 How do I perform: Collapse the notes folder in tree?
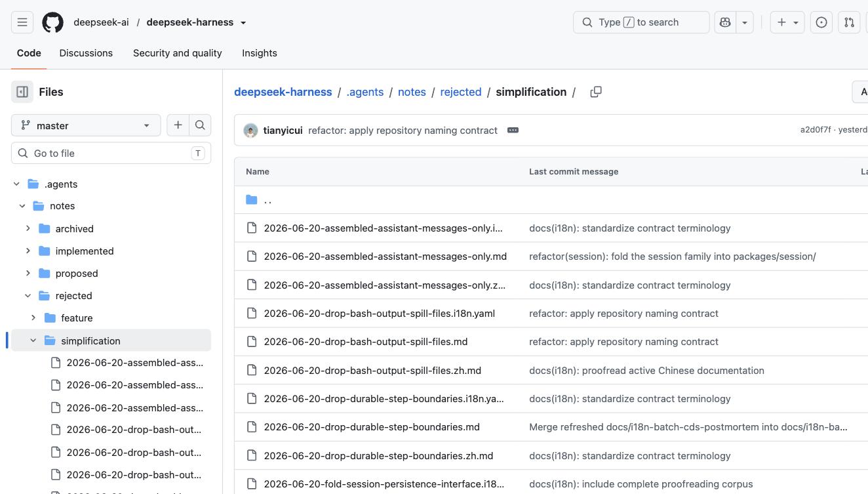click(x=22, y=206)
